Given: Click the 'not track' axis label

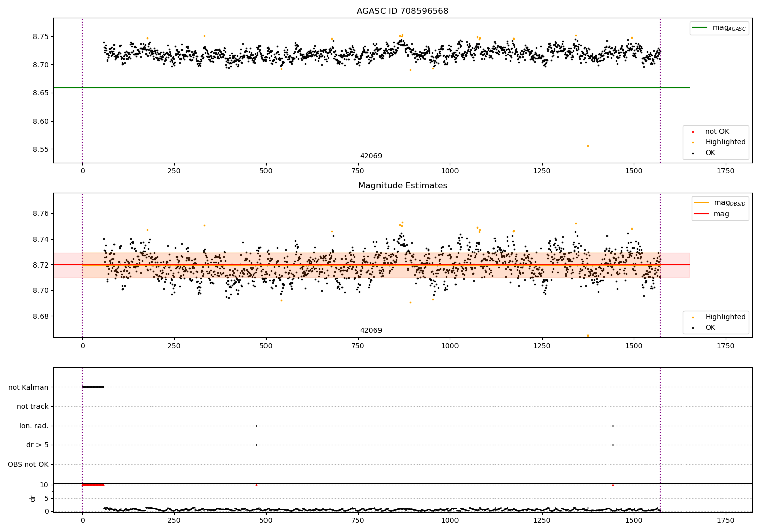Looking at the screenshot, I should 32,406.
